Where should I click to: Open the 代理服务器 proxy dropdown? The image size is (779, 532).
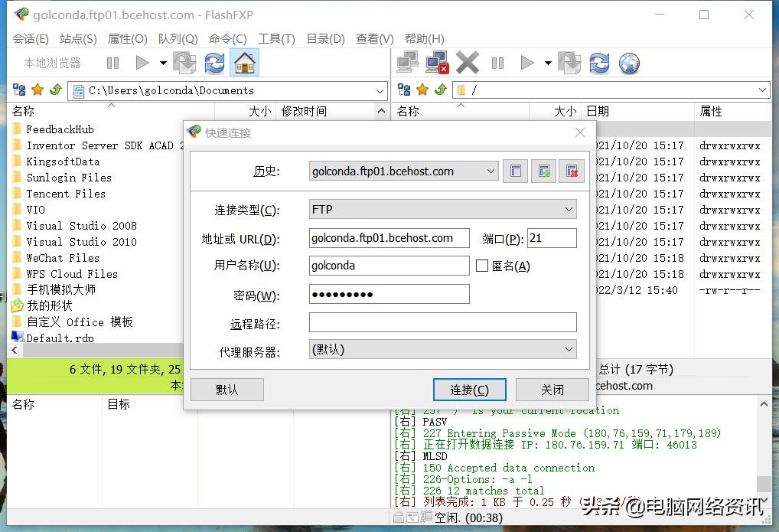[x=568, y=350]
